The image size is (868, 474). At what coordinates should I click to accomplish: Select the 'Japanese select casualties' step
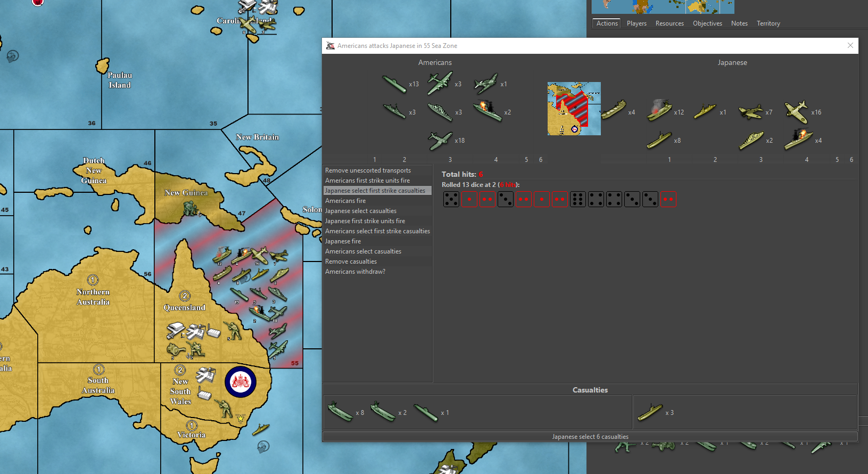pos(378,211)
